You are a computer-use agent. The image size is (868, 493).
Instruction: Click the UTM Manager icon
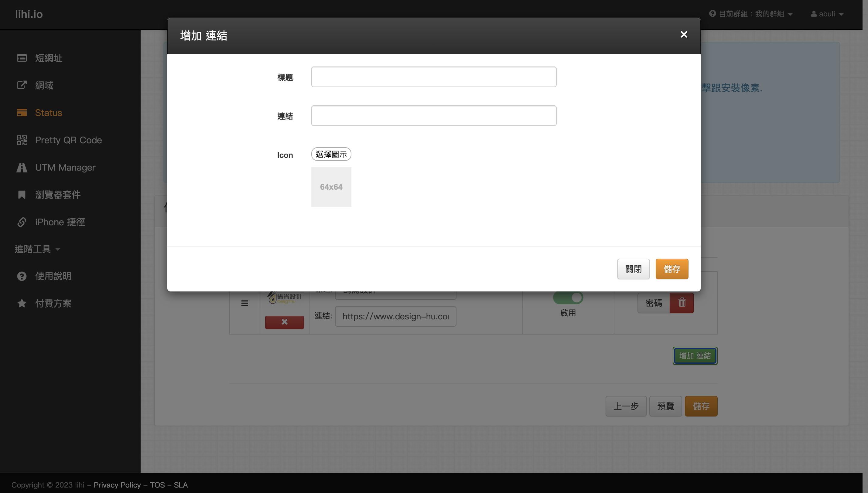tap(22, 168)
